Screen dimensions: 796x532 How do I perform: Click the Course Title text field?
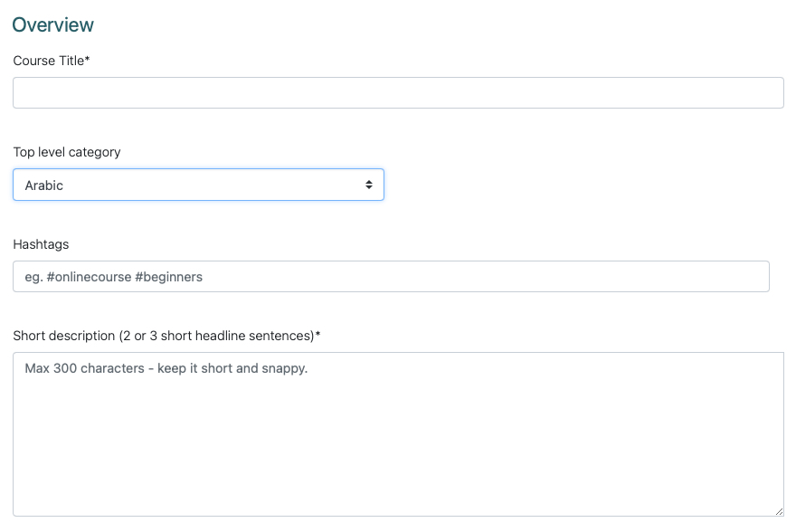tap(398, 93)
